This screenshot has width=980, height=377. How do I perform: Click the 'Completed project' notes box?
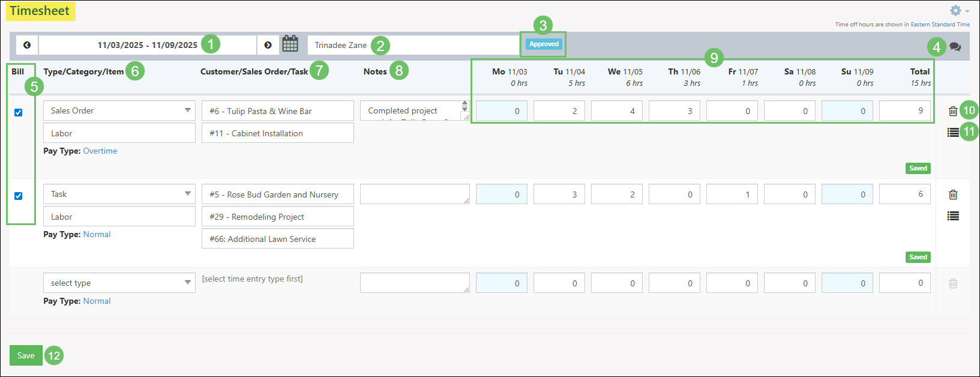pyautogui.click(x=415, y=110)
